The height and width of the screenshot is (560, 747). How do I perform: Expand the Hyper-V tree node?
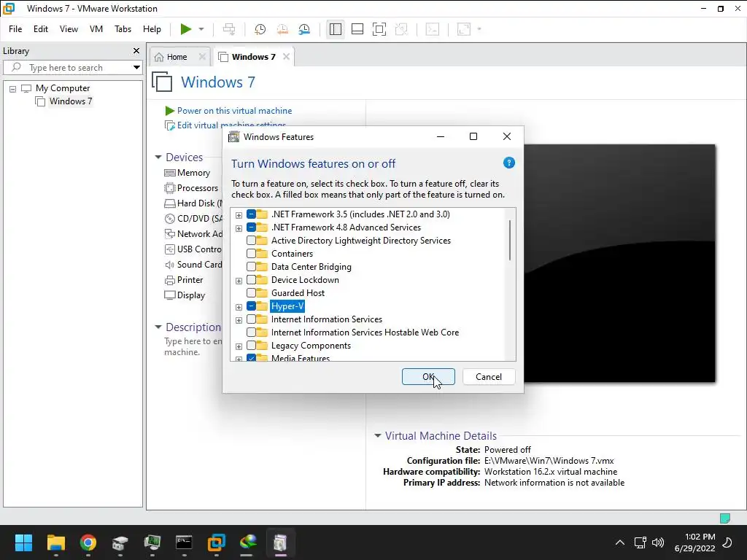click(x=239, y=307)
